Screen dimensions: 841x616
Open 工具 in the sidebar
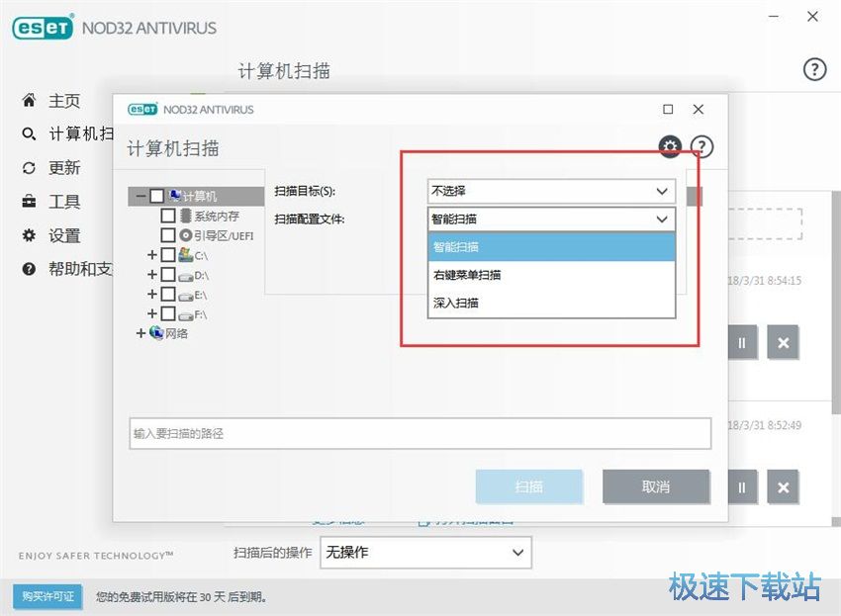click(x=64, y=202)
